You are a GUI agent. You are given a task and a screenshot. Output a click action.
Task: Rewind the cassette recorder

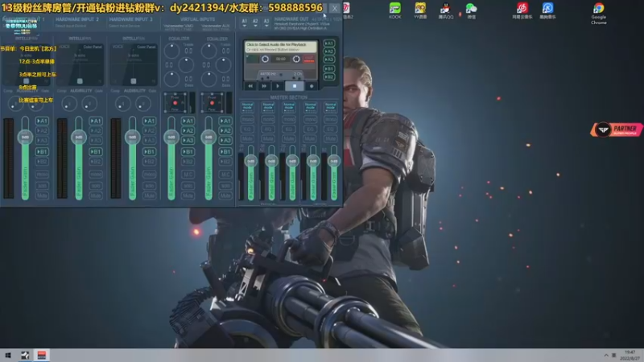[x=250, y=86]
